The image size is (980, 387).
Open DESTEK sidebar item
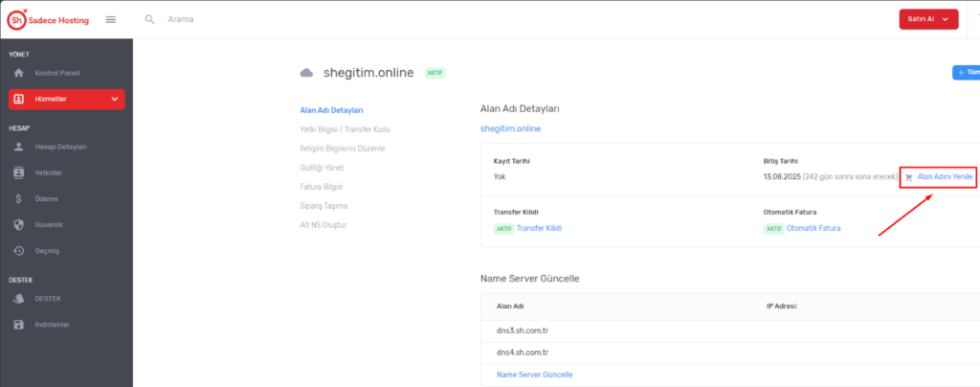(x=48, y=299)
